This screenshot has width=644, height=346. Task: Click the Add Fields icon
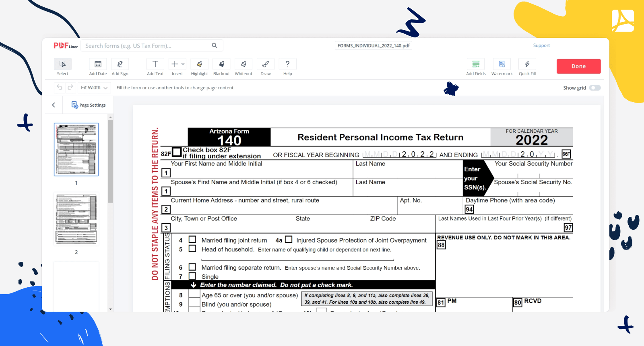(x=476, y=64)
